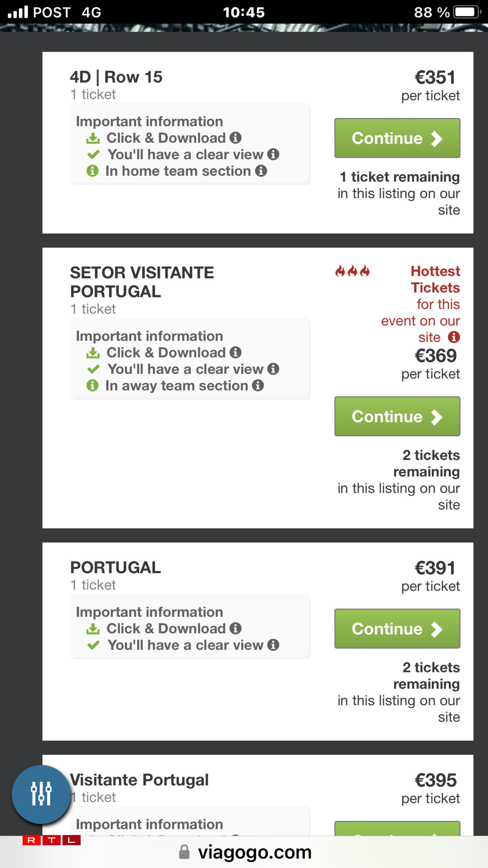
Task: Tap info icon for 4D Row 15 Click & Download
Action: coord(235,138)
